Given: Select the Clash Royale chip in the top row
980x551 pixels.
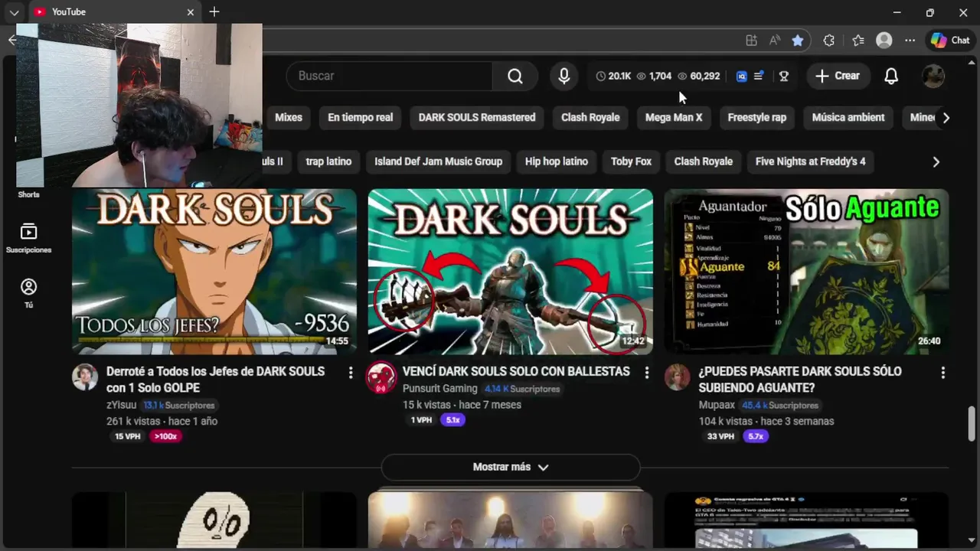Looking at the screenshot, I should [590, 118].
